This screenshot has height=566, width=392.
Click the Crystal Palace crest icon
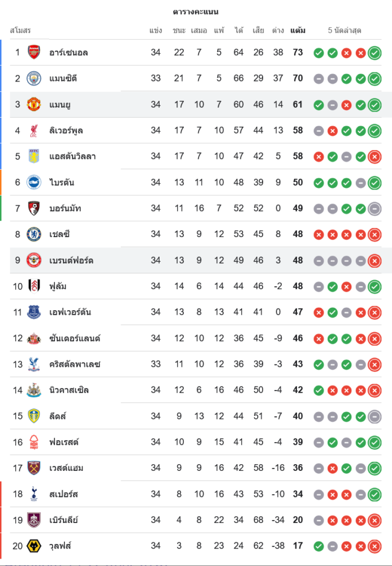tap(34, 365)
